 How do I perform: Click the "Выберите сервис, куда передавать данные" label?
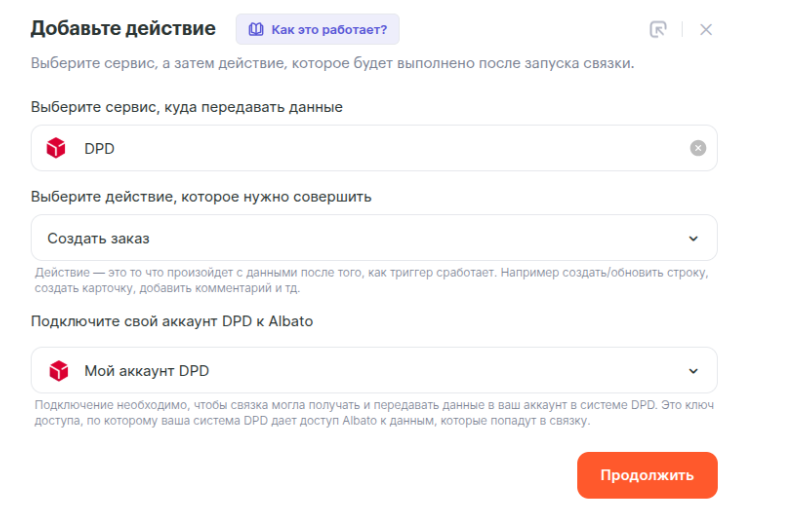(x=187, y=107)
